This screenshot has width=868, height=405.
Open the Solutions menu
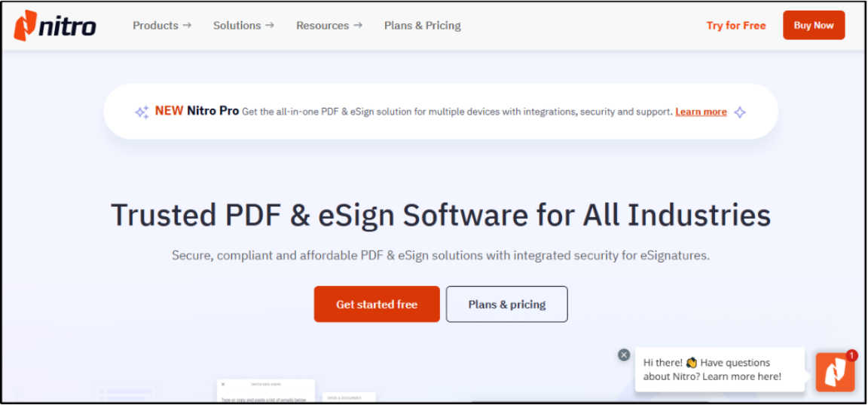243,26
